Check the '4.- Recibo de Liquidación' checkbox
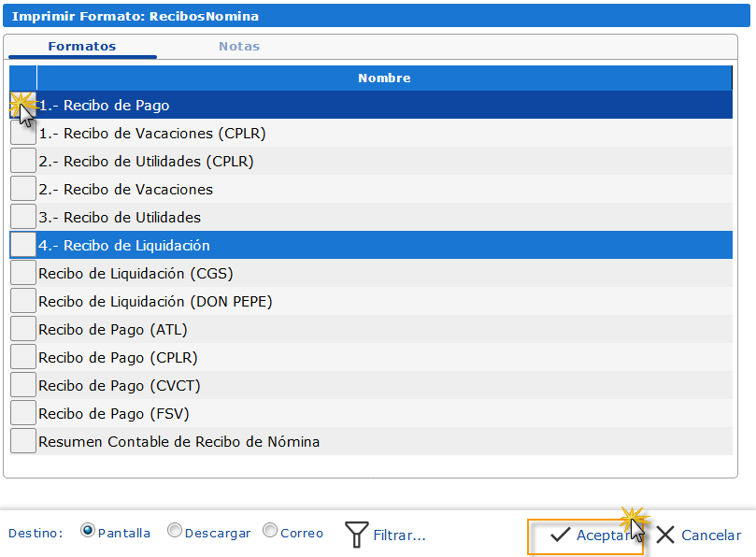756x557 pixels. point(22,244)
